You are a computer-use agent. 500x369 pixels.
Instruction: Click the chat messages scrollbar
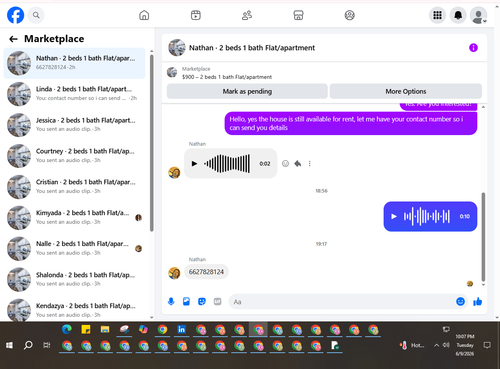coord(483,237)
